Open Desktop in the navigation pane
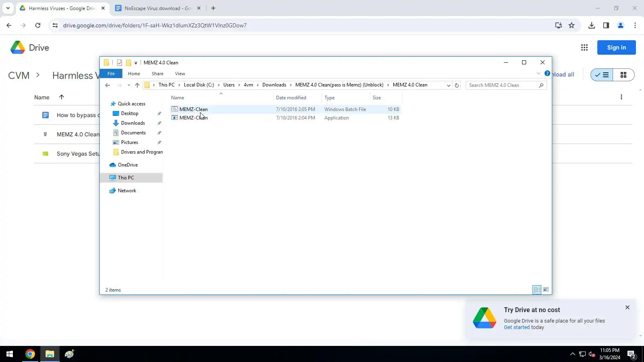Screen dimensions: 644x362 tap(130, 113)
